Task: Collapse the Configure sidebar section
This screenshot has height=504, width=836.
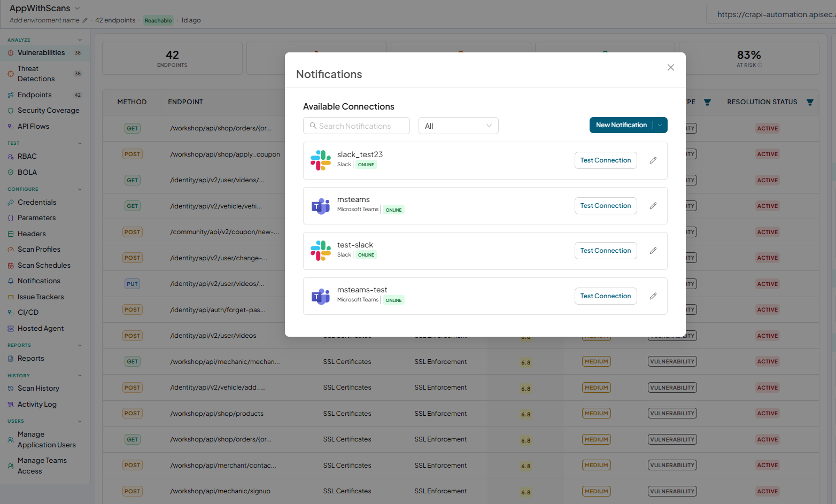Action: 80,189
